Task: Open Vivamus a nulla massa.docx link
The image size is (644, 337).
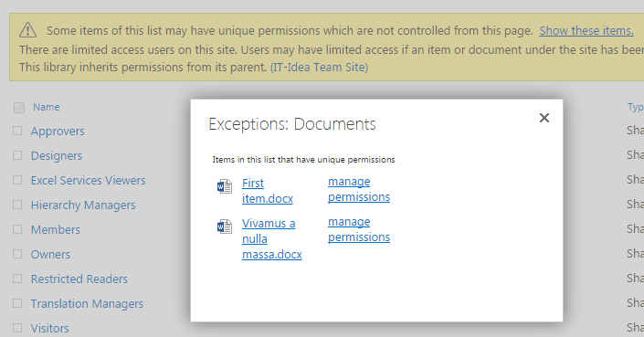Action: 272,239
